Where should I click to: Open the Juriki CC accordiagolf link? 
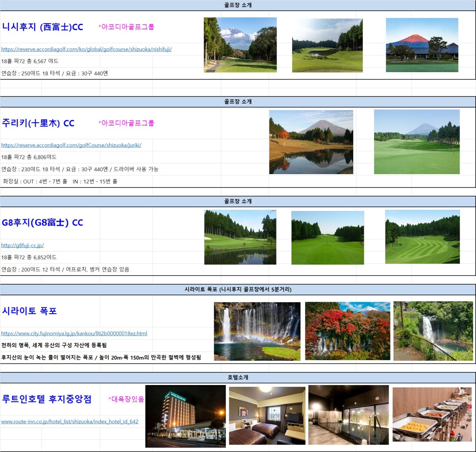pos(71,145)
